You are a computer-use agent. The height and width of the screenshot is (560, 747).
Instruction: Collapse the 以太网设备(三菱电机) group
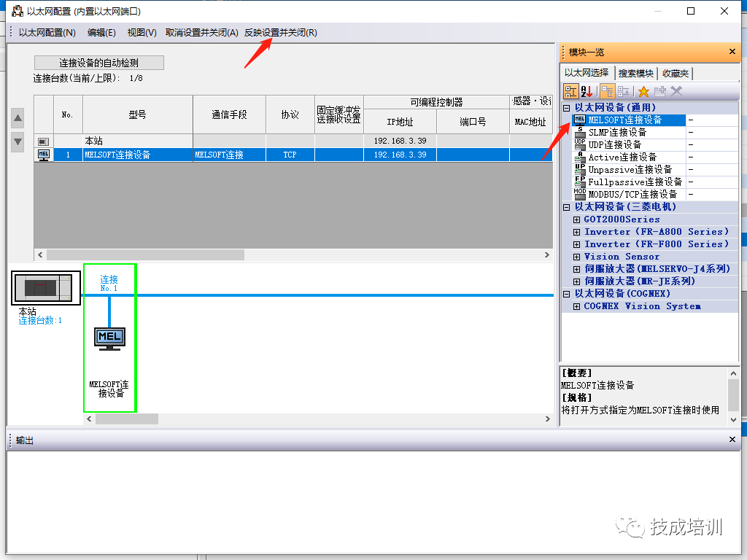coord(566,207)
